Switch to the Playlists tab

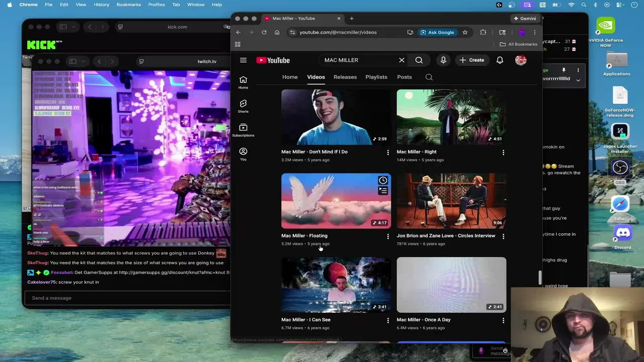tap(376, 77)
